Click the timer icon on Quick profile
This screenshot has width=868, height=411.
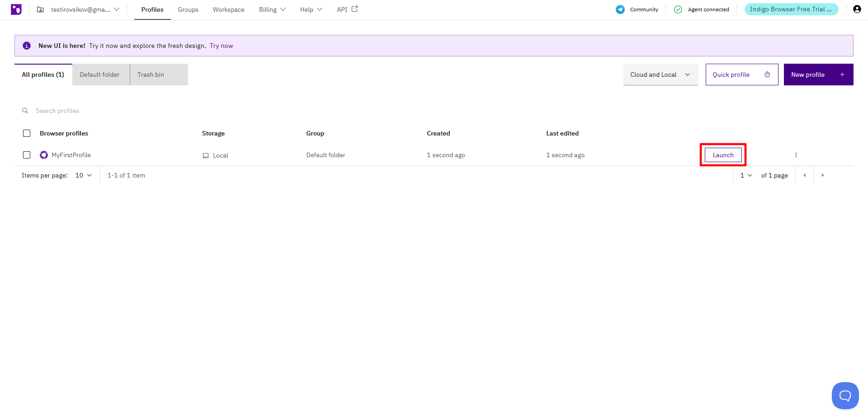767,75
